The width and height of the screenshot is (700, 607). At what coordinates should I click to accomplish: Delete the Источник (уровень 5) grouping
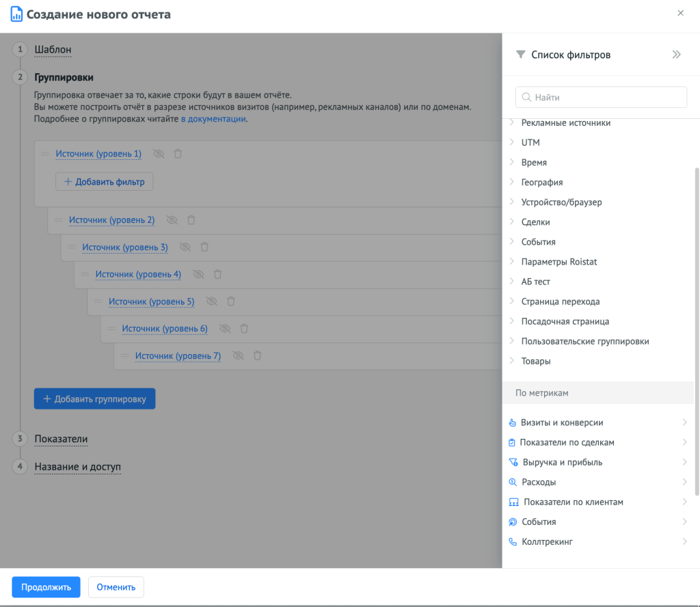231,301
